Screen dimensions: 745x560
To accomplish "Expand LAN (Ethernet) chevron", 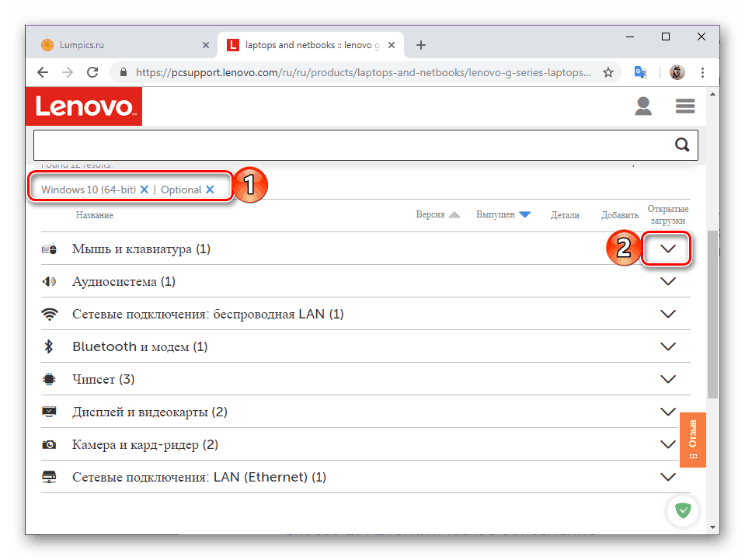I will 668,477.
